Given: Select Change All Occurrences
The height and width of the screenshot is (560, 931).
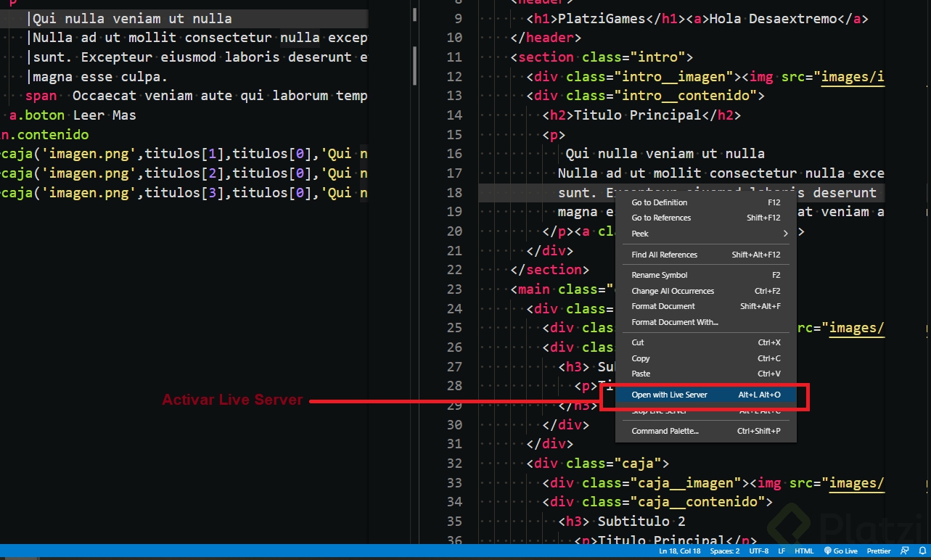Looking at the screenshot, I should click(706, 291).
